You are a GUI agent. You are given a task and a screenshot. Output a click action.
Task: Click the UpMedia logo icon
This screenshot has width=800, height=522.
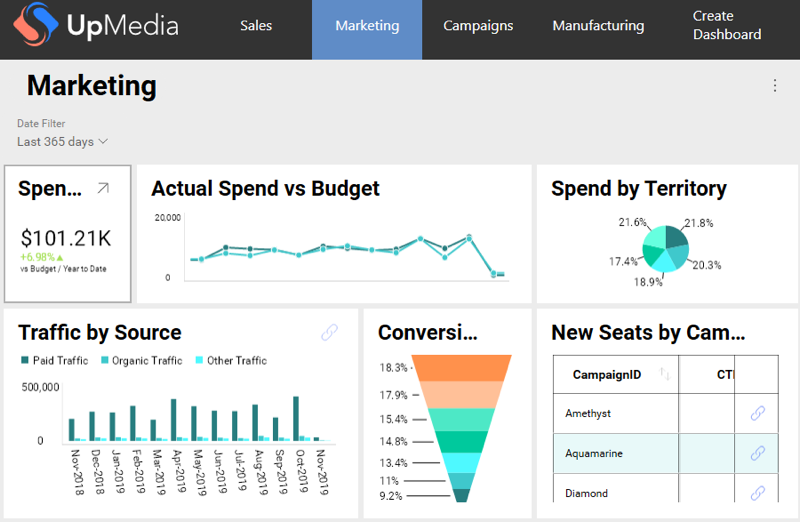pos(34,27)
